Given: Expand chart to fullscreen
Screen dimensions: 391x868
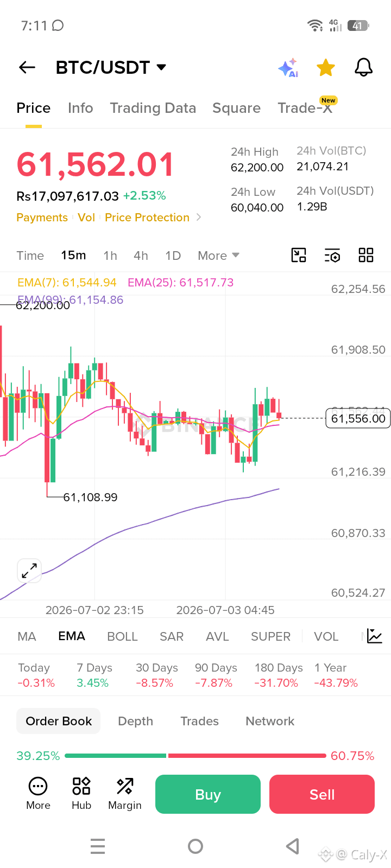Looking at the screenshot, I should (29, 571).
